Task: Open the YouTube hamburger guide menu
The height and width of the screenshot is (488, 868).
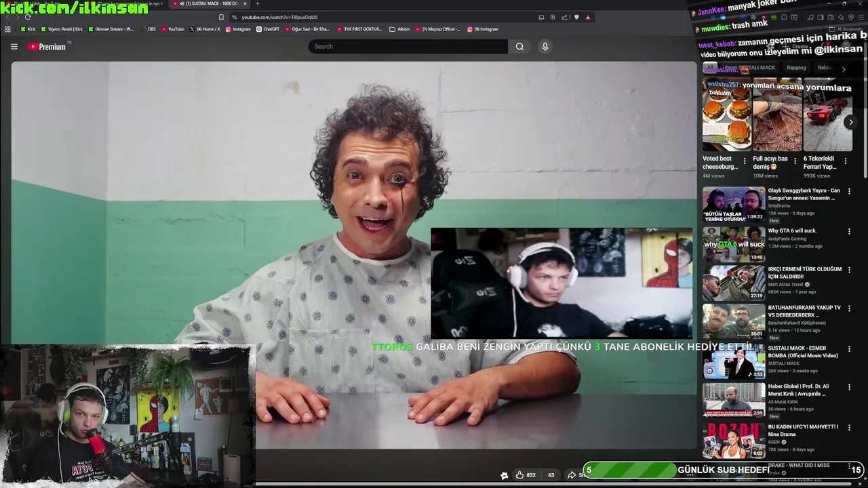Action: [14, 47]
